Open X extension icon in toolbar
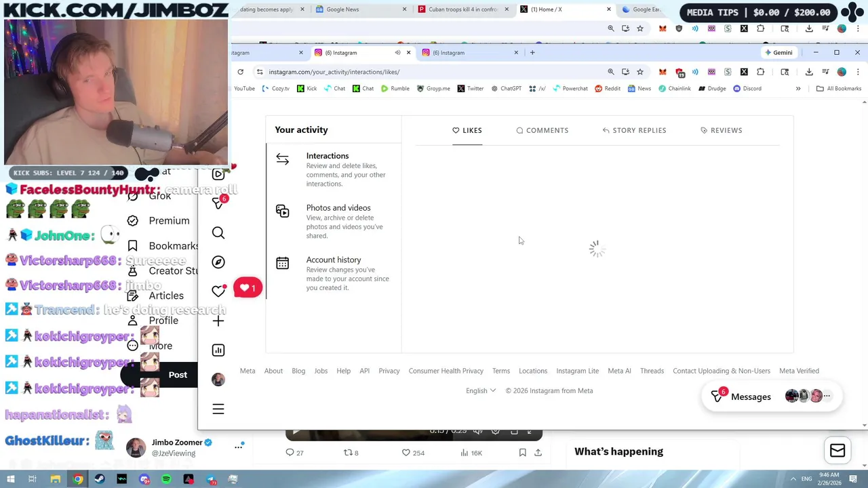The height and width of the screenshot is (488, 868). pyautogui.click(x=744, y=72)
